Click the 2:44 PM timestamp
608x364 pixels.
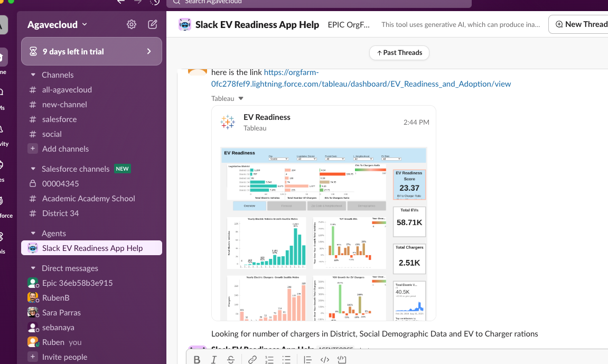(x=416, y=122)
